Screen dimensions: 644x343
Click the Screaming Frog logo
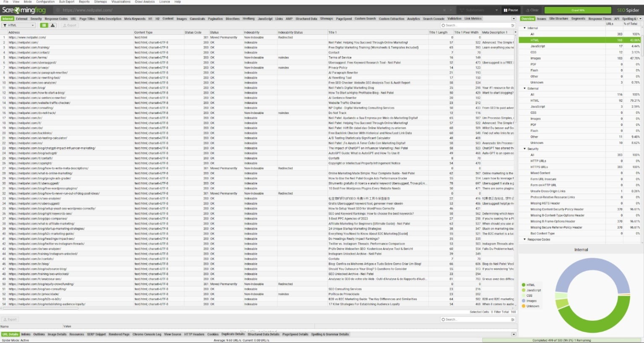click(24, 10)
